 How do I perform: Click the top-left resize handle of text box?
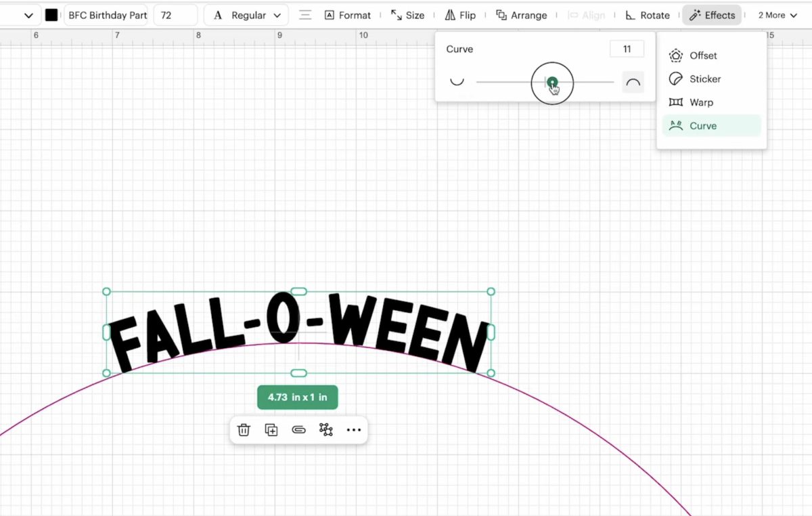[x=106, y=291]
